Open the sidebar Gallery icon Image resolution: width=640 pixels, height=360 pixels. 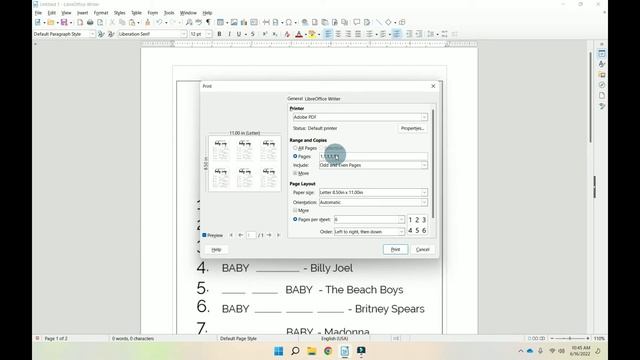602,74
